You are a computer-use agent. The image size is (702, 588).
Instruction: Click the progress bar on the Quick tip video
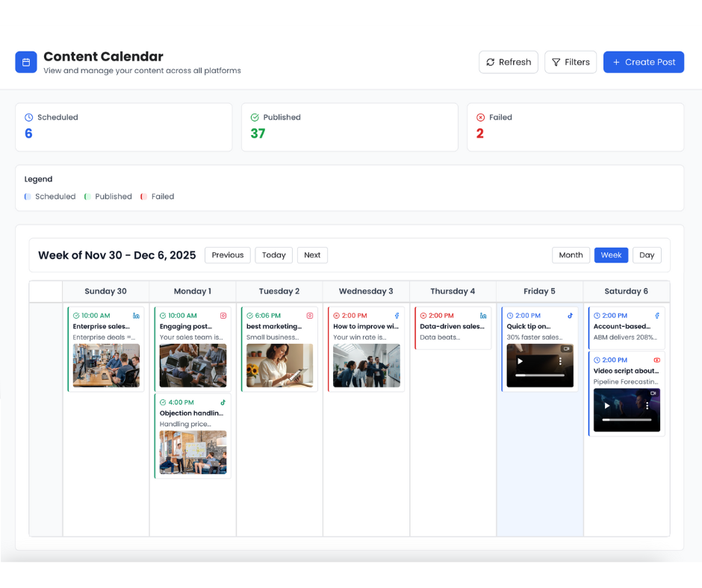coord(540,375)
